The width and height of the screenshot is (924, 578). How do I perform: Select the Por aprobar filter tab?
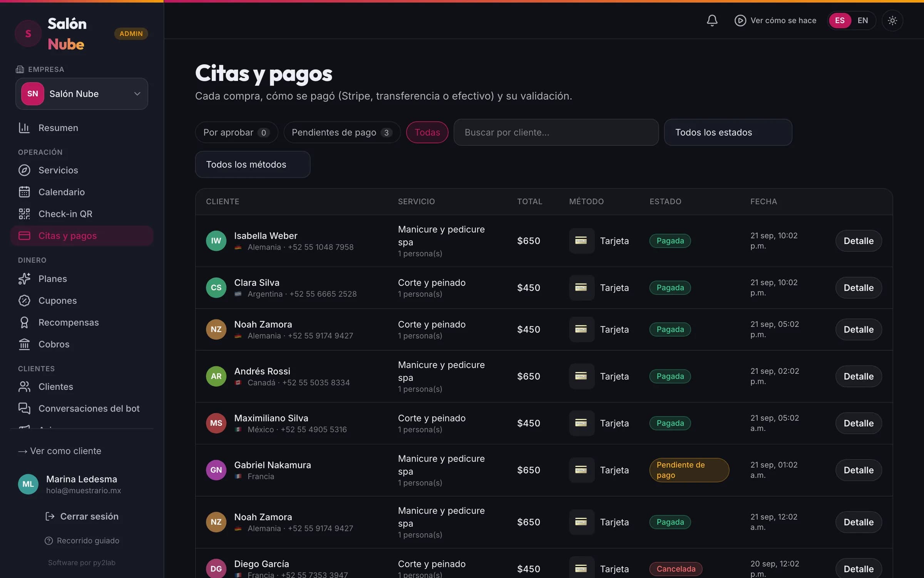point(236,132)
